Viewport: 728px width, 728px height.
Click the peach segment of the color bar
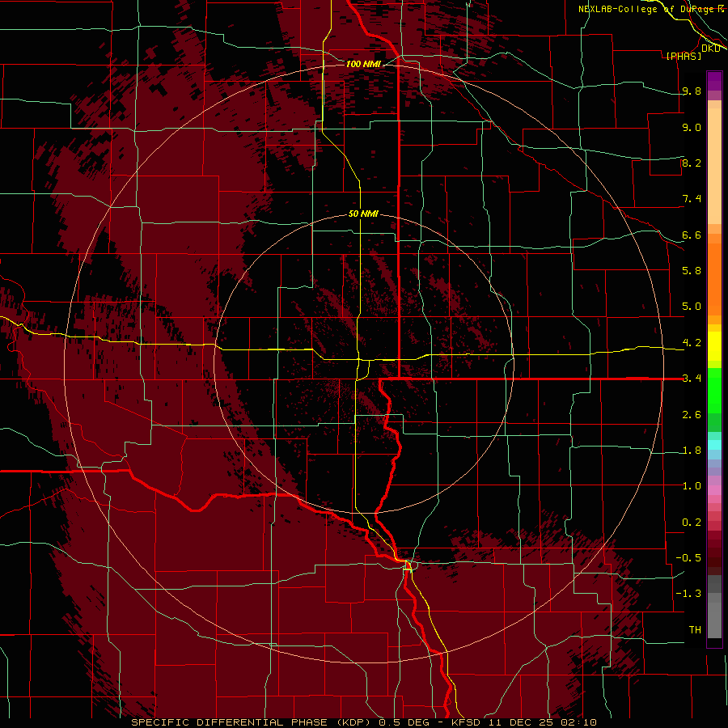click(x=714, y=166)
